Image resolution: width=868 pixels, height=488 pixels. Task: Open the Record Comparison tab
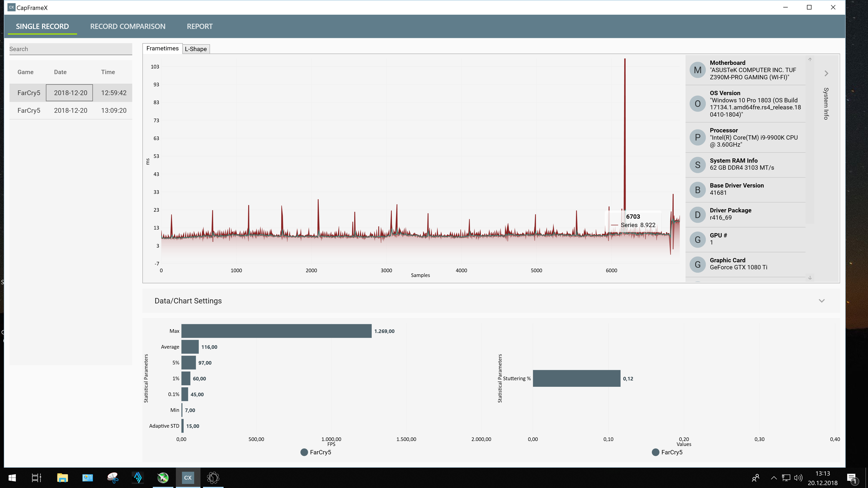pos(128,26)
